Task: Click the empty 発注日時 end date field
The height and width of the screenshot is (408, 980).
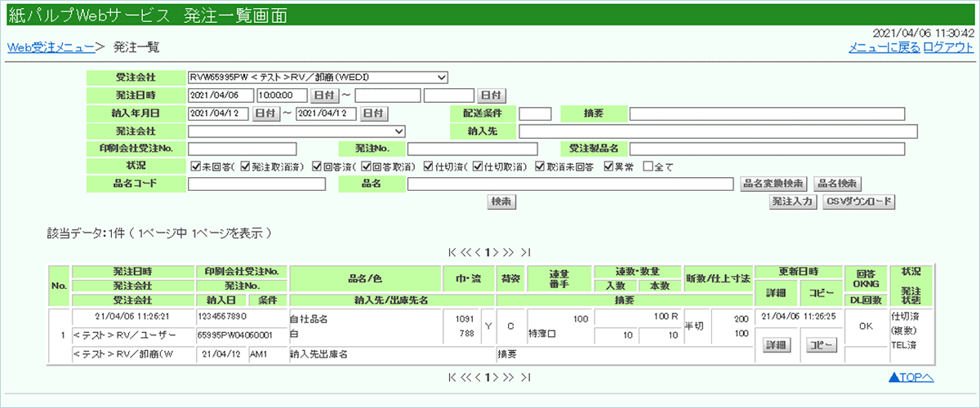Action: 387,95
